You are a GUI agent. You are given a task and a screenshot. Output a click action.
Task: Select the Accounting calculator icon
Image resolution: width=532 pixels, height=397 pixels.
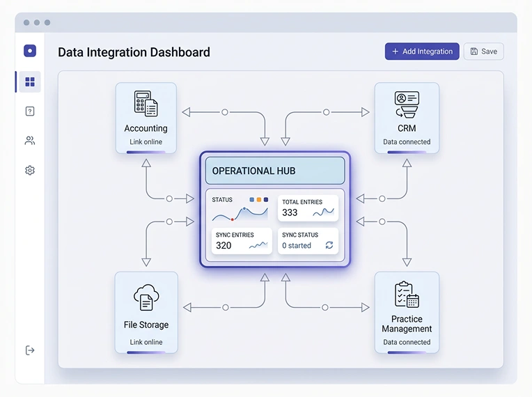[x=146, y=104]
